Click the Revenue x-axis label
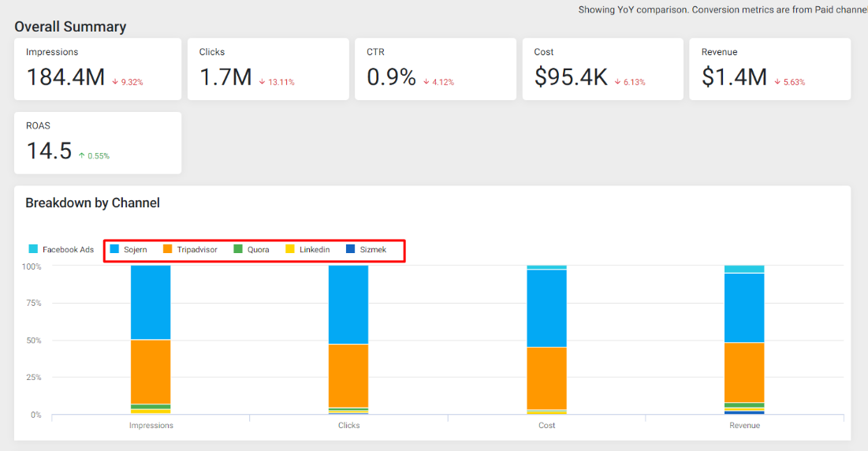The width and height of the screenshot is (868, 451). [x=744, y=426]
